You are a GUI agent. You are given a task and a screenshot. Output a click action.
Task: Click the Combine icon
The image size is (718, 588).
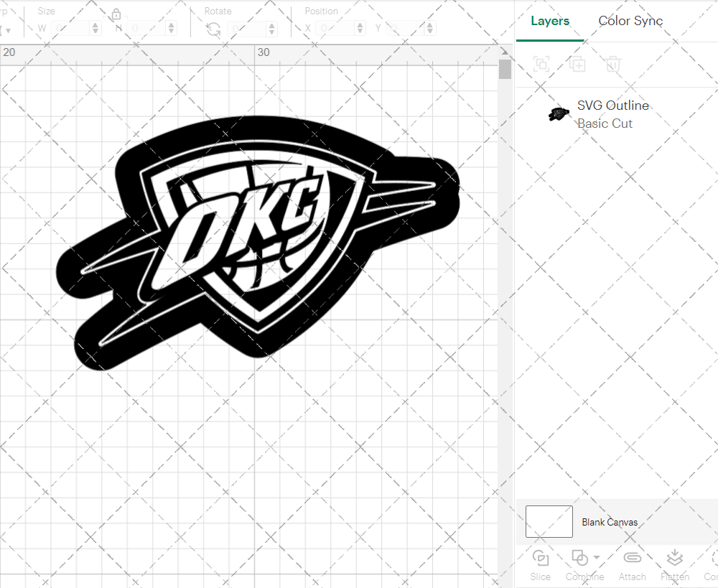[580, 558]
